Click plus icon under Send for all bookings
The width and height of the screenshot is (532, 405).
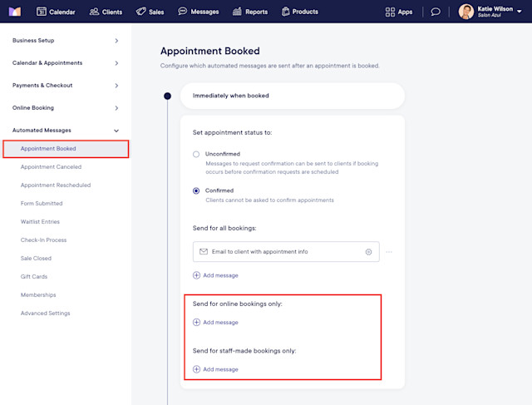click(x=196, y=275)
